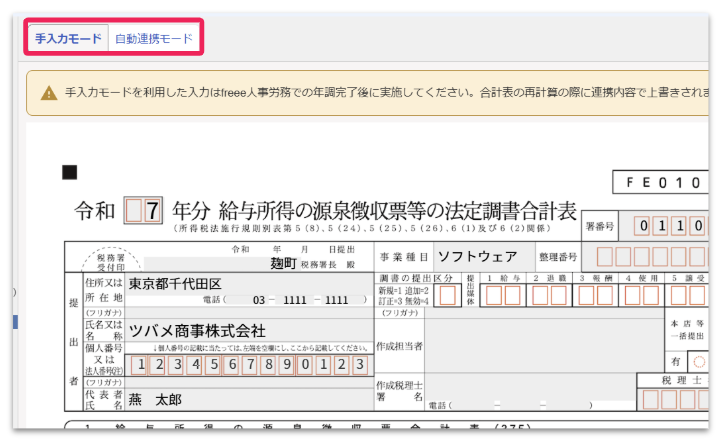Viewport: 721px width, 443px height.
Task: Click the 調書の提出区分 box
Action: click(447, 296)
